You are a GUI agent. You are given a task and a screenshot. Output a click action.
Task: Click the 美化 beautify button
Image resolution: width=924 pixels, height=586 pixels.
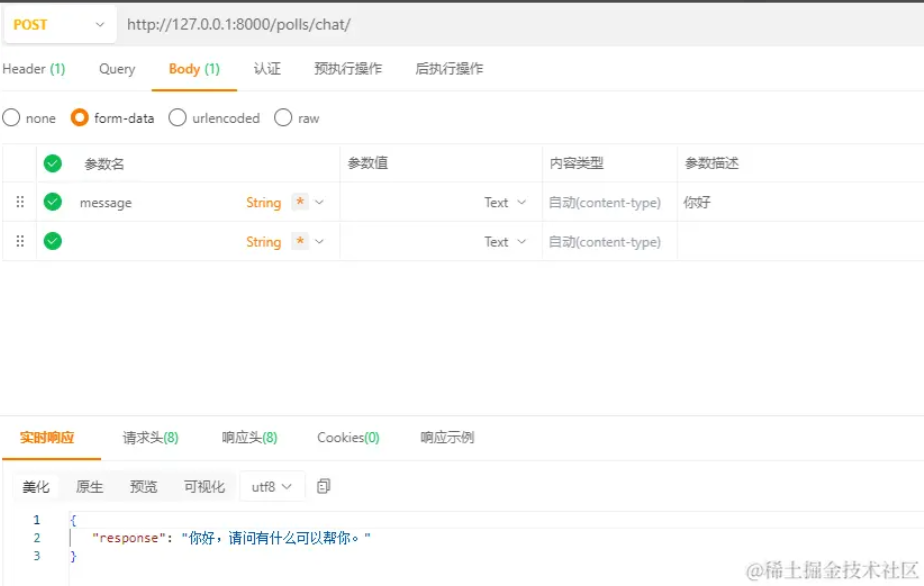click(36, 486)
